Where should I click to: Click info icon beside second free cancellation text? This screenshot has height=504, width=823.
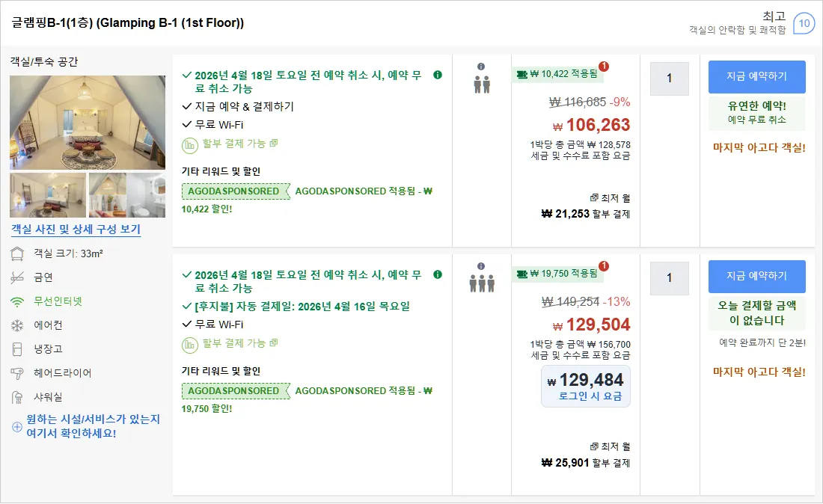437,275
